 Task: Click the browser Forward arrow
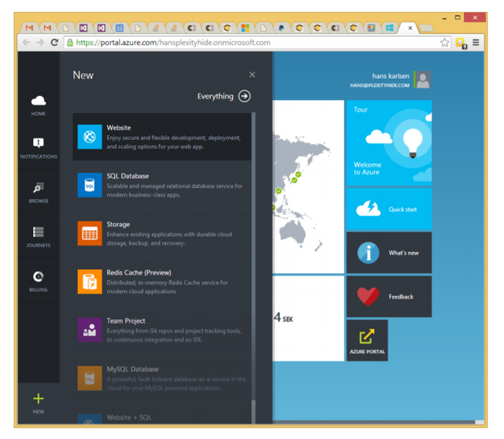tap(40, 42)
